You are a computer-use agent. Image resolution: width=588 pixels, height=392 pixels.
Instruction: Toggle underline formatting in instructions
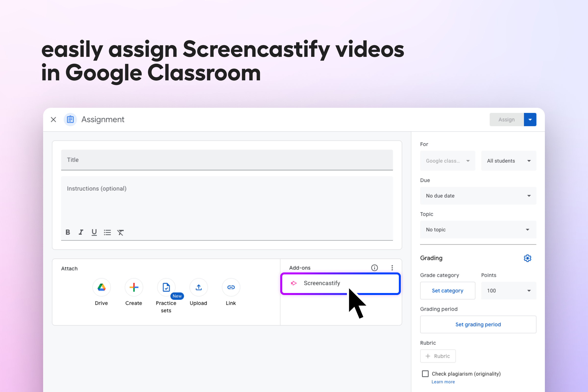(x=94, y=232)
